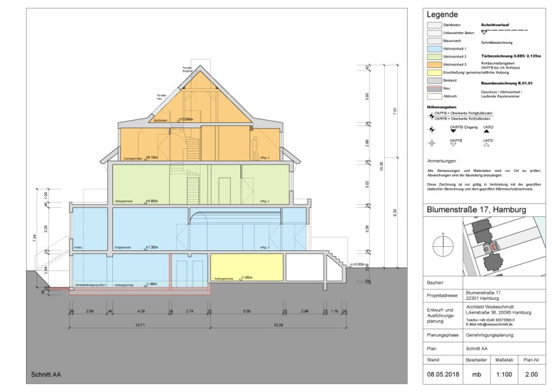Select the hatched Stahlbeton legend swatch
This screenshot has width=554, height=392.
click(x=434, y=25)
